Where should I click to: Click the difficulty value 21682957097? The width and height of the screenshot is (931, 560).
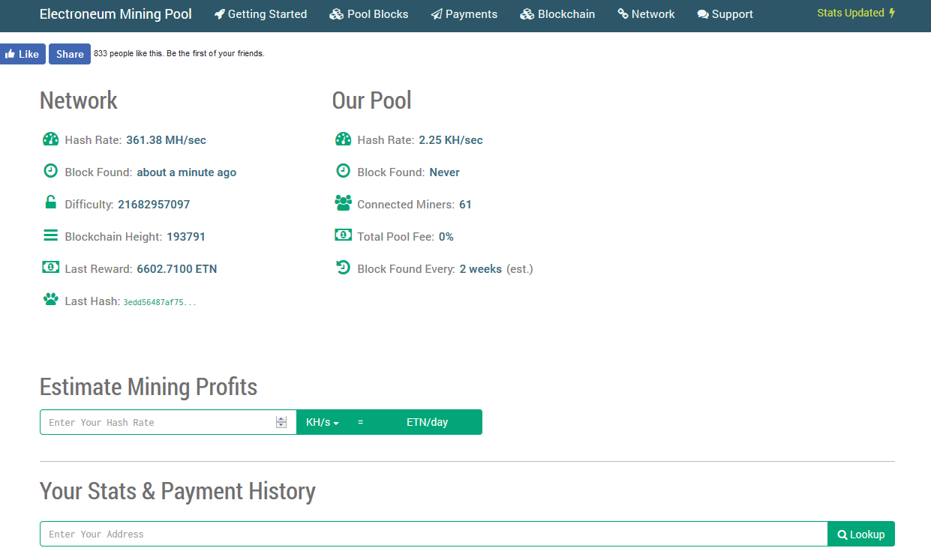click(x=154, y=205)
